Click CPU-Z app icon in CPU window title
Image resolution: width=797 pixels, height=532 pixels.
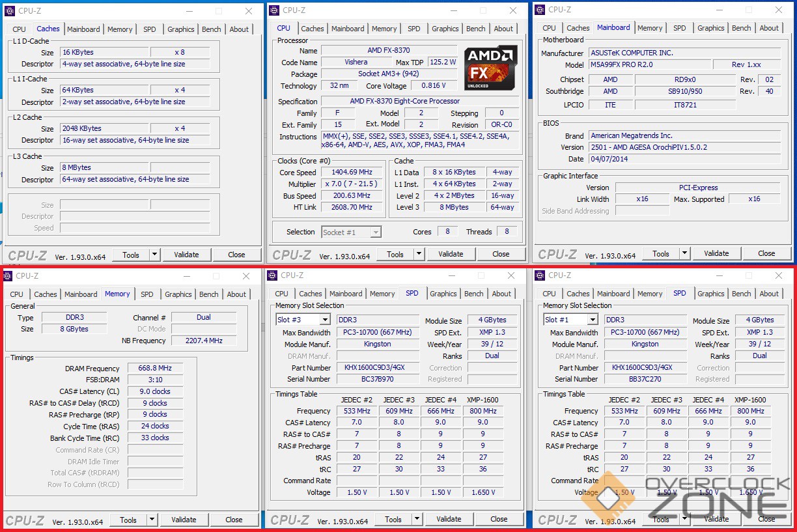(x=275, y=10)
